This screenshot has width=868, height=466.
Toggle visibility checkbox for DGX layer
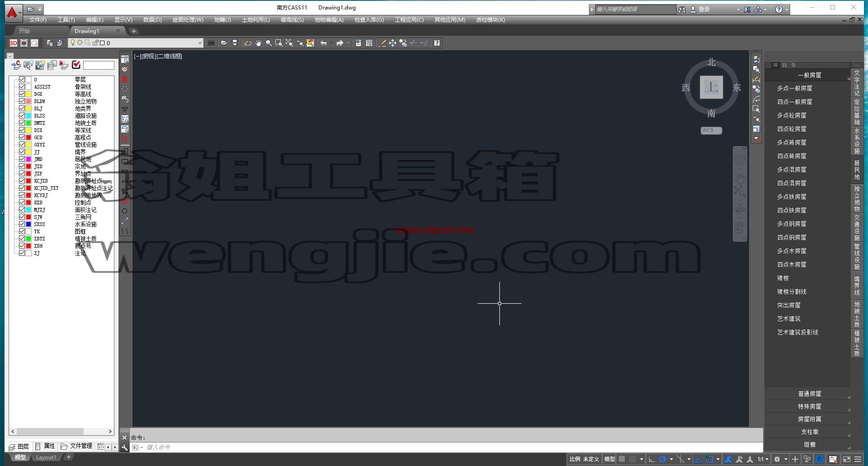click(x=22, y=94)
